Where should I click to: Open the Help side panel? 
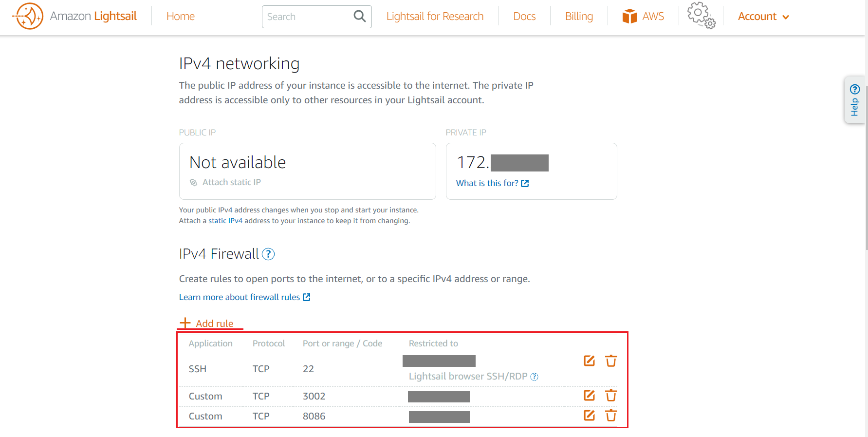pyautogui.click(x=854, y=100)
